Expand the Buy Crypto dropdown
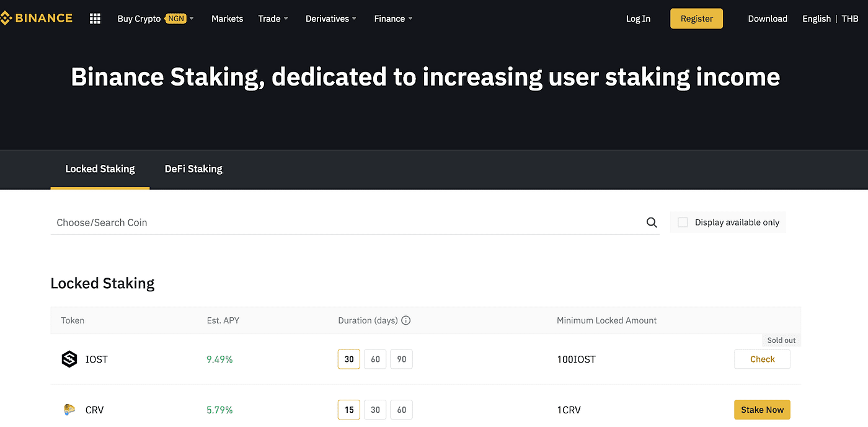Screen dimensions: 868x427 [x=156, y=19]
